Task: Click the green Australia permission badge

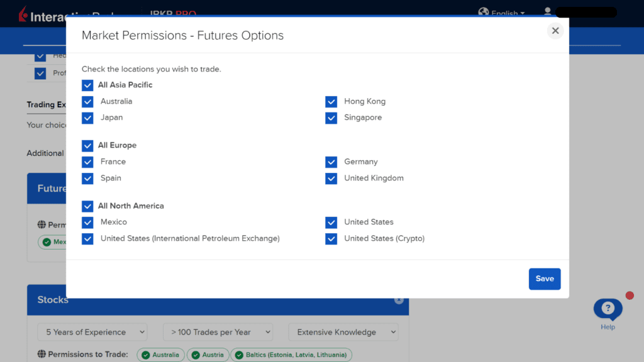Action: 160,354
